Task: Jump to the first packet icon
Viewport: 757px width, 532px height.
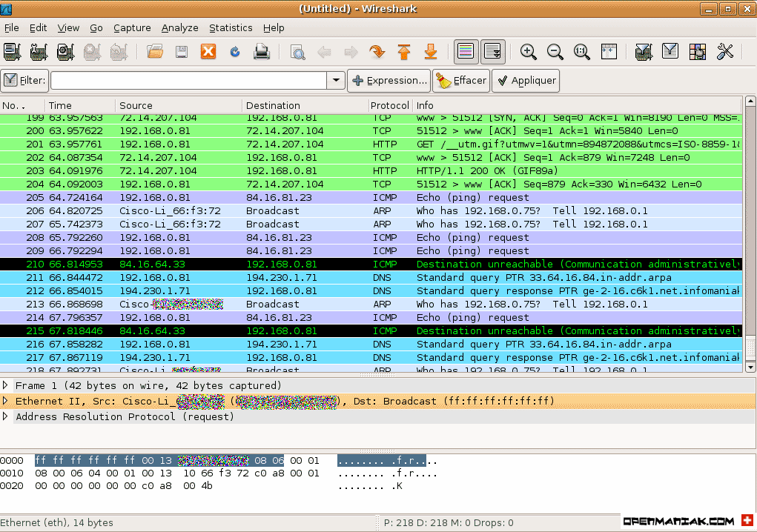Action: click(x=403, y=51)
